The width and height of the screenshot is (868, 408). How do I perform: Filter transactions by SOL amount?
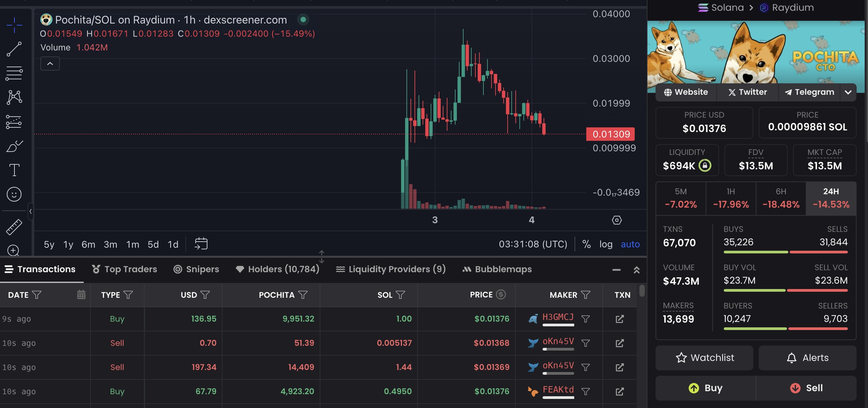click(400, 295)
